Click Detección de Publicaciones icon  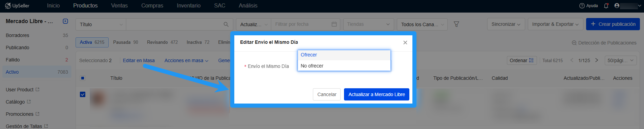point(574,43)
